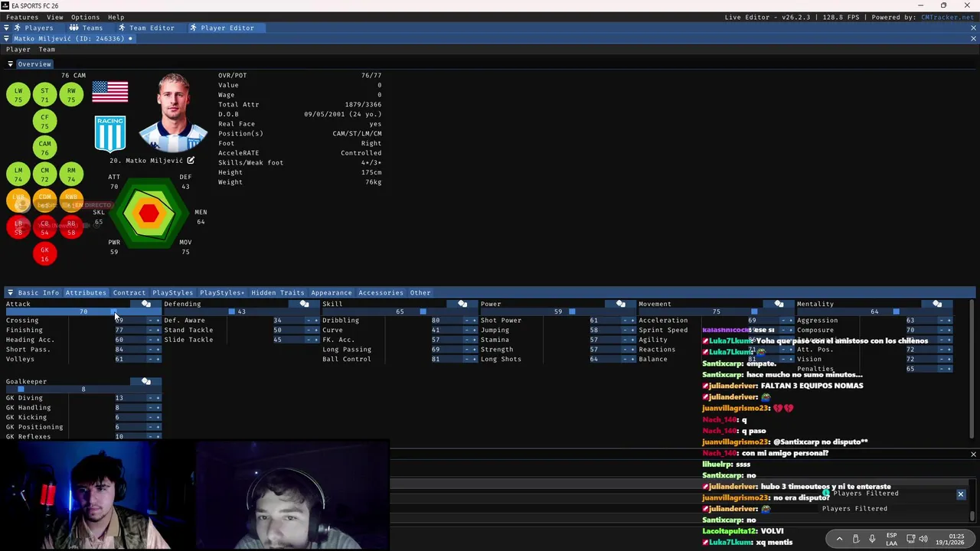This screenshot has height=551, width=980.
Task: Open the dropdown triangle beside Matko Miljević tab
Action: point(6,38)
